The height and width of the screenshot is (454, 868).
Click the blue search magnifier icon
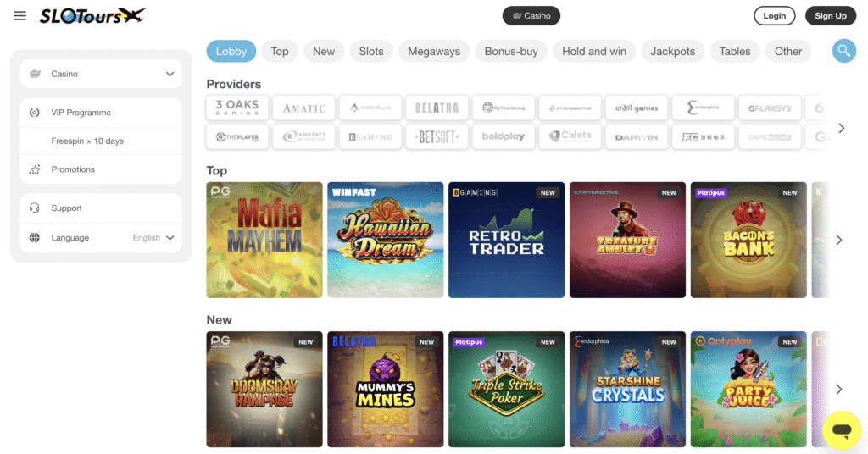coord(843,51)
